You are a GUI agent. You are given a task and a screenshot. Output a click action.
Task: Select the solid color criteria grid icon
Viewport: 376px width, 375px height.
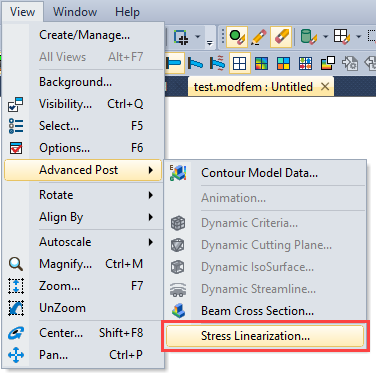tap(283, 63)
